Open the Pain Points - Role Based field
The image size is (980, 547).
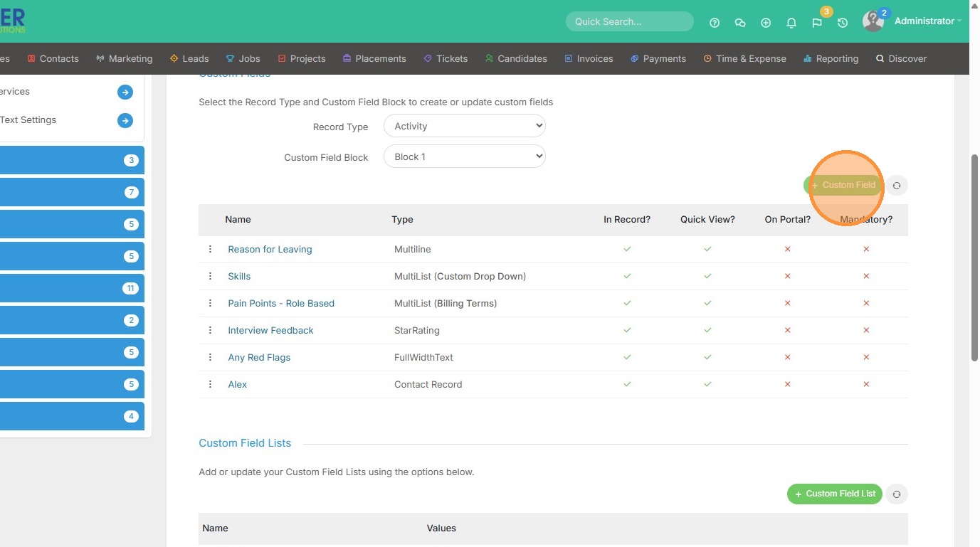pos(281,304)
